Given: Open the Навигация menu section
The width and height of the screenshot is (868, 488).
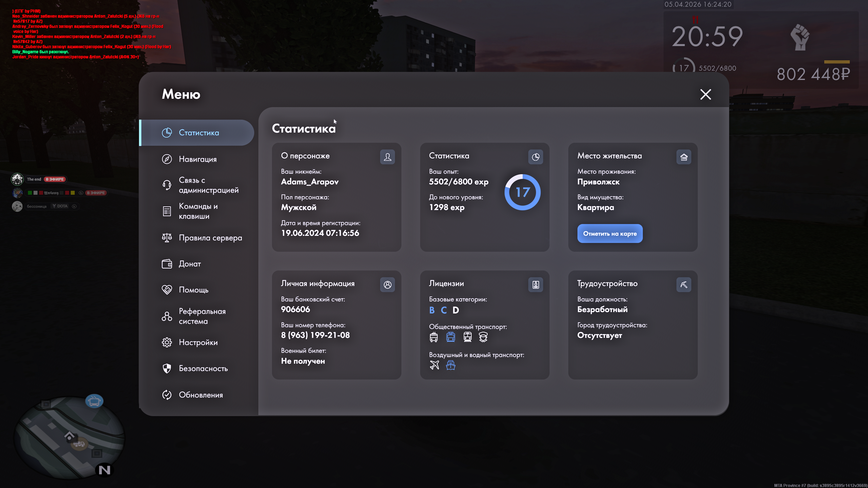Looking at the screenshot, I should (x=197, y=159).
